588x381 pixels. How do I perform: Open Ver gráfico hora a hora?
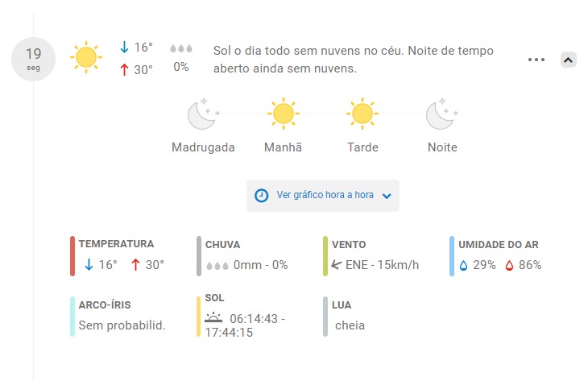pyautogui.click(x=323, y=196)
